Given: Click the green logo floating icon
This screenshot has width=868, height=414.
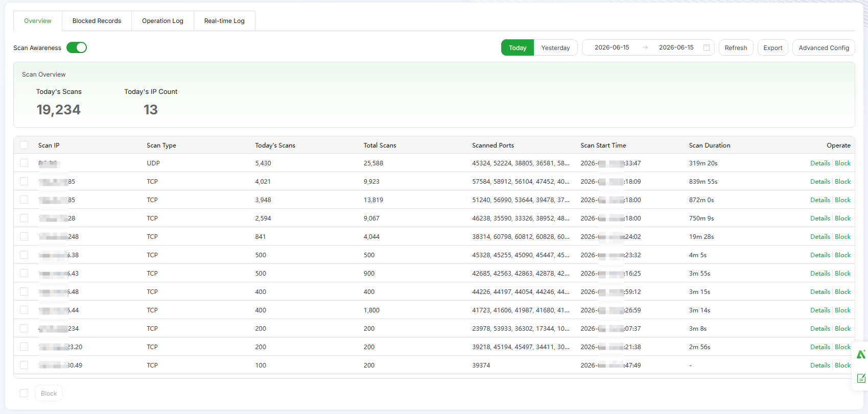Looking at the screenshot, I should pyautogui.click(x=861, y=354).
